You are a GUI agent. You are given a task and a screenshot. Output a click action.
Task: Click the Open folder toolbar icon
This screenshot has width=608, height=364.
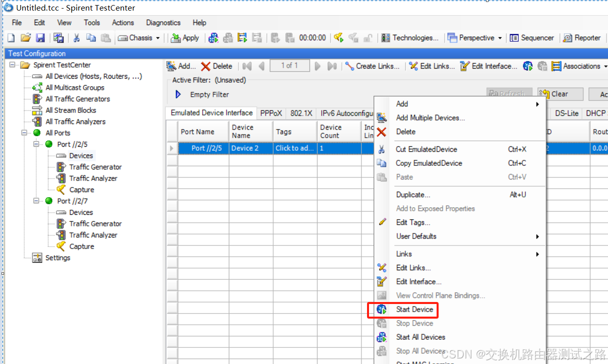point(26,38)
